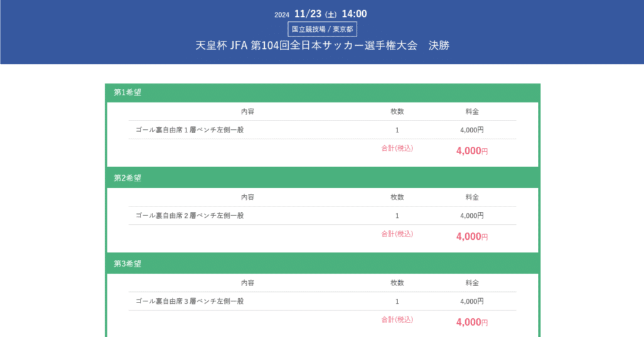Click the 枚数 column header in 第2希望
Viewport: 644px width, 337px height.
397,197
